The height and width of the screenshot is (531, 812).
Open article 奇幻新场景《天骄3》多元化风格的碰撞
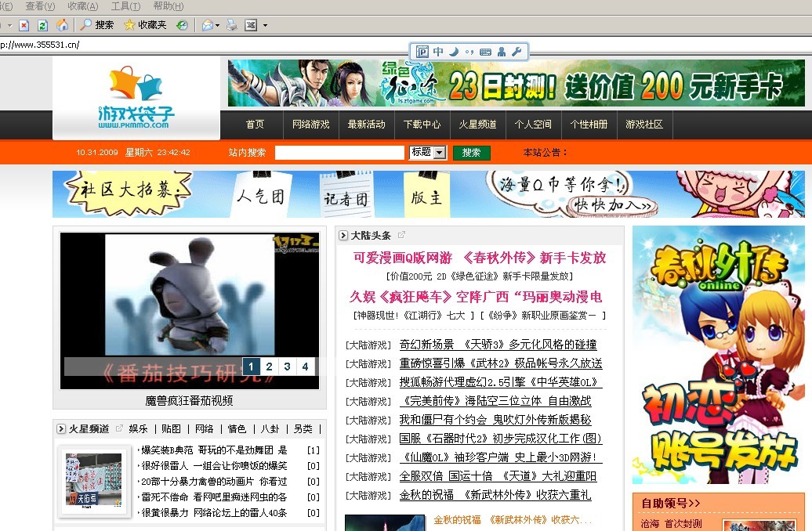(498, 345)
